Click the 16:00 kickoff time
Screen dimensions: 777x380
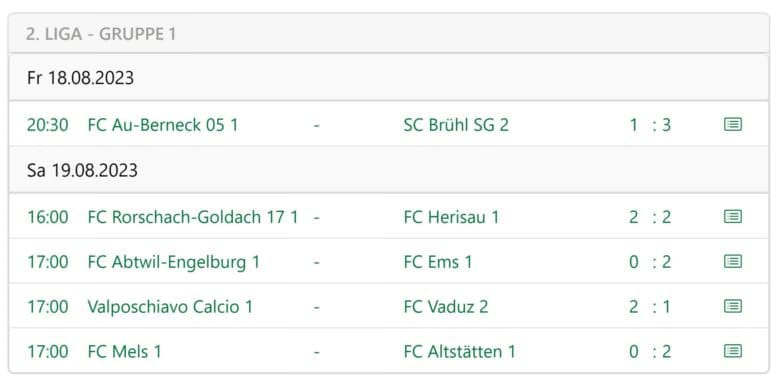click(x=48, y=217)
